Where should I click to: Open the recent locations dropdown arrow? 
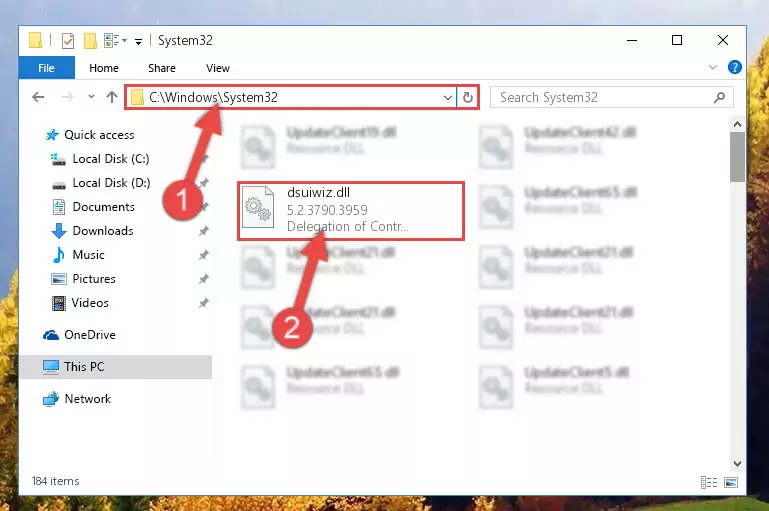pyautogui.click(x=91, y=97)
